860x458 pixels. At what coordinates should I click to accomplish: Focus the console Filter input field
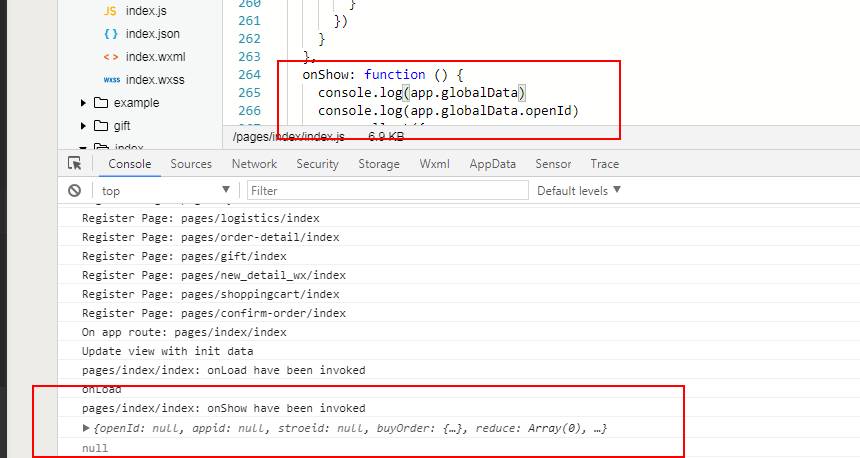coord(388,190)
